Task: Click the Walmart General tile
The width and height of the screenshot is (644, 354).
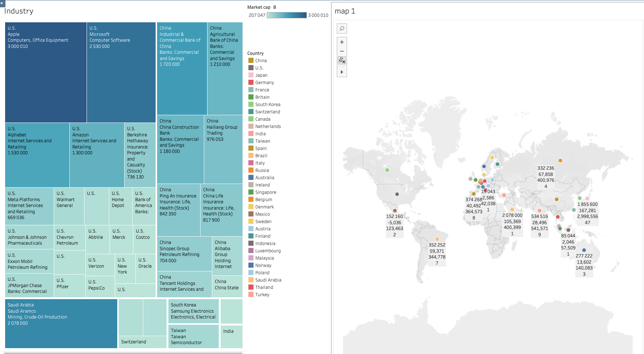Action: click(x=69, y=206)
